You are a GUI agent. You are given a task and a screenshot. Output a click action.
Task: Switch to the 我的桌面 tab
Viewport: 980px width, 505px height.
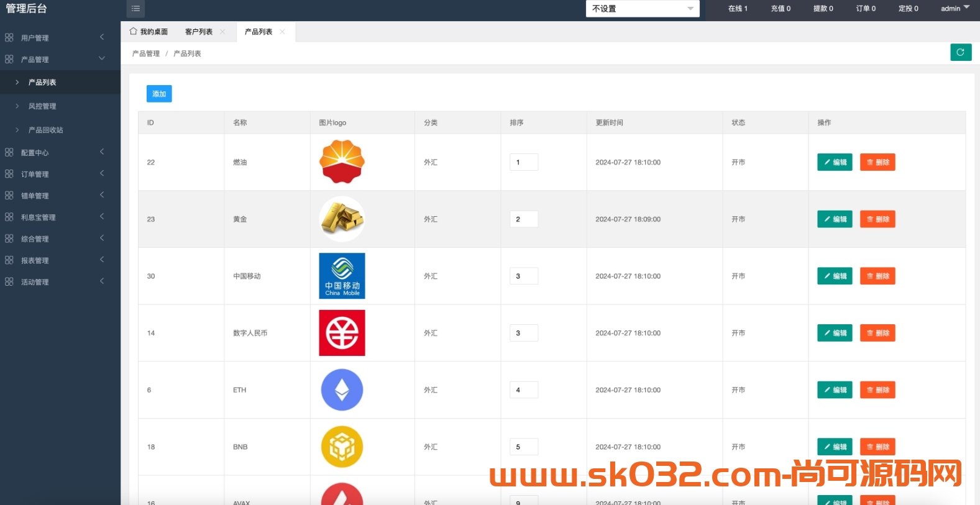click(x=149, y=32)
